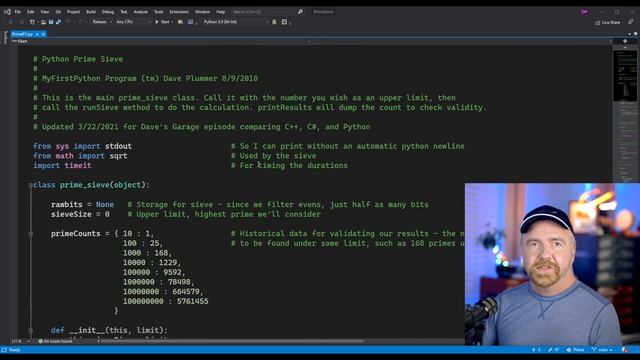Image resolution: width=640 pixels, height=360 pixels.
Task: Open the Project menu
Action: click(73, 12)
